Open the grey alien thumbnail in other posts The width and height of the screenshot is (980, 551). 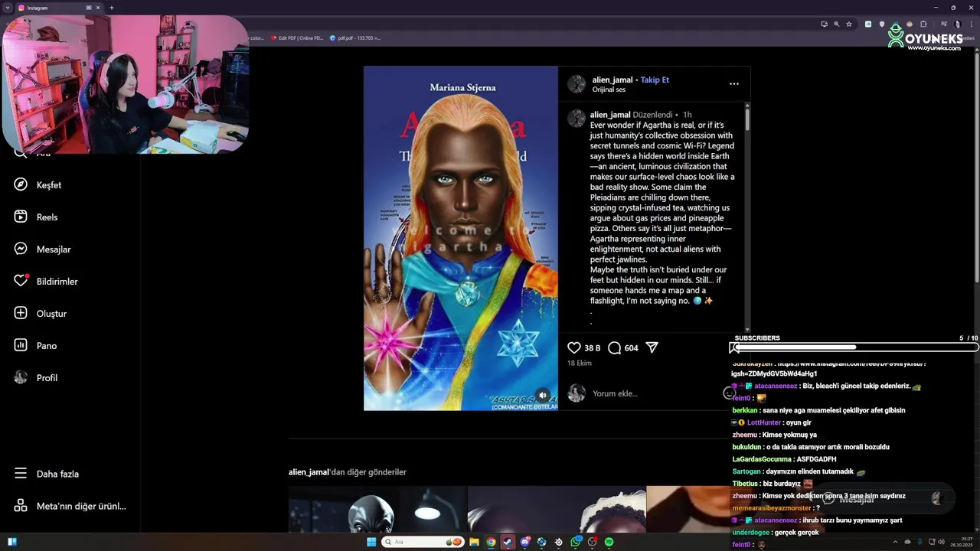pyautogui.click(x=377, y=509)
